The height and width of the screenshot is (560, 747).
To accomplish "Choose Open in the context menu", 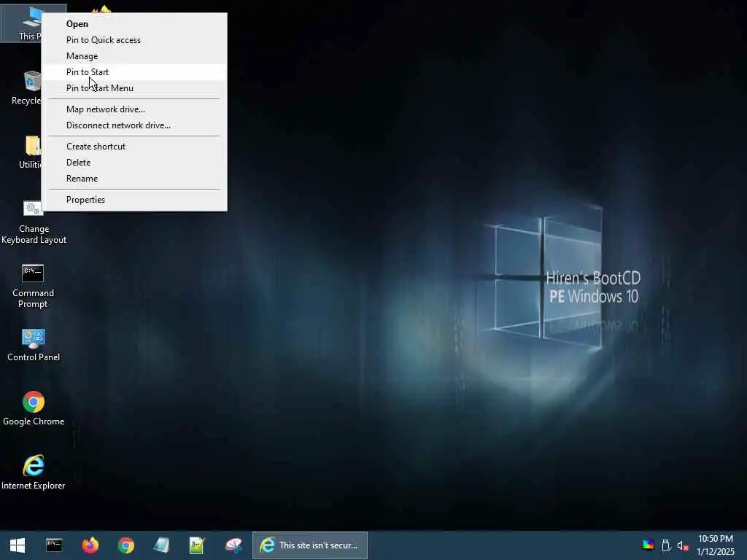I will pos(134,24).
